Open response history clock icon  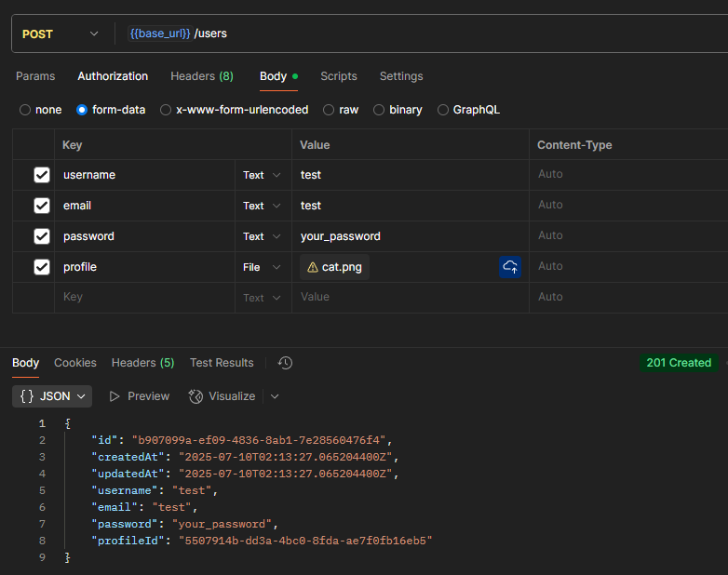point(286,363)
